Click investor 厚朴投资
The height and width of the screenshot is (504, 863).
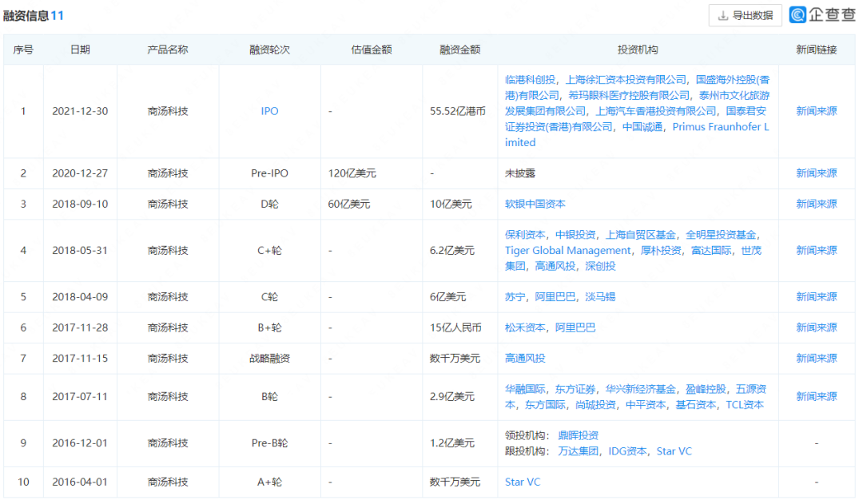pyautogui.click(x=661, y=251)
